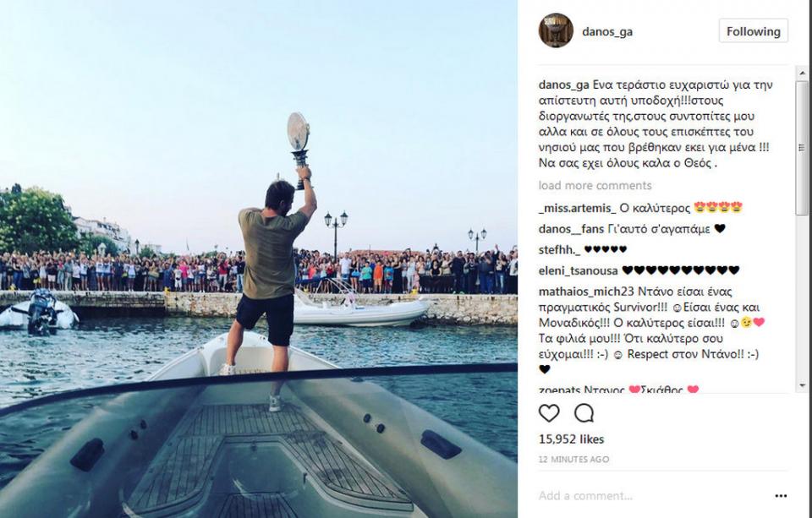
Task: Open the 12 minutes ago timestamp
Action: pyautogui.click(x=573, y=460)
